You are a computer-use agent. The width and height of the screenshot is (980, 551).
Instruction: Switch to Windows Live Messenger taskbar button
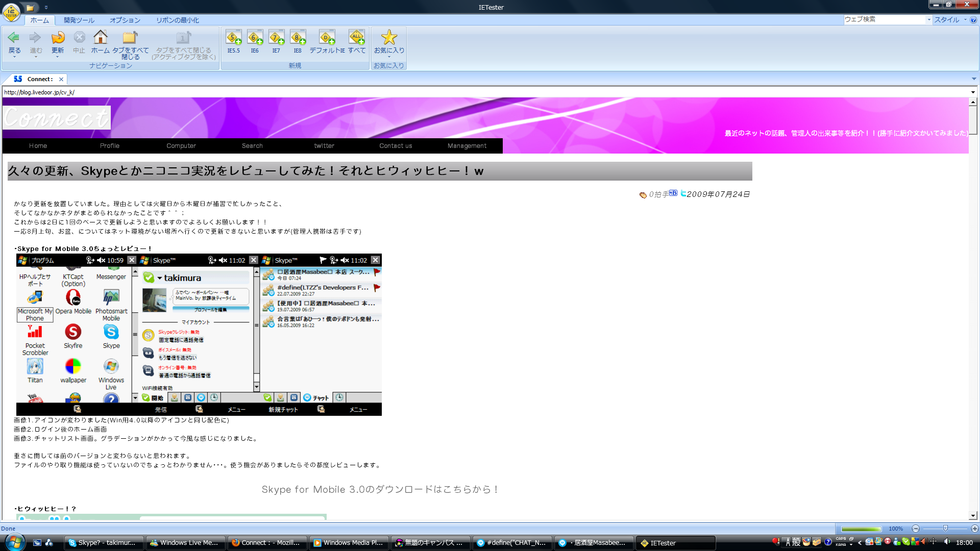185,543
